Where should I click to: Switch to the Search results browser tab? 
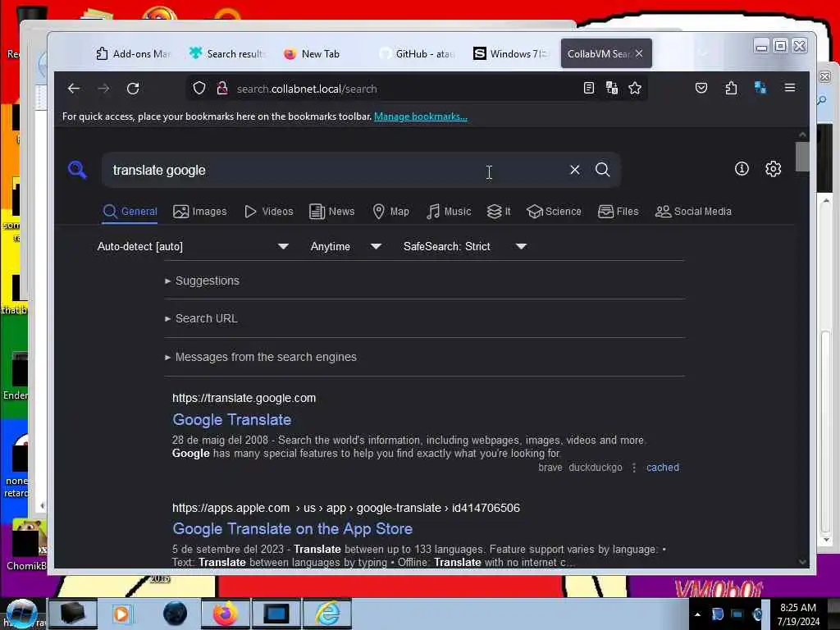pos(228,53)
